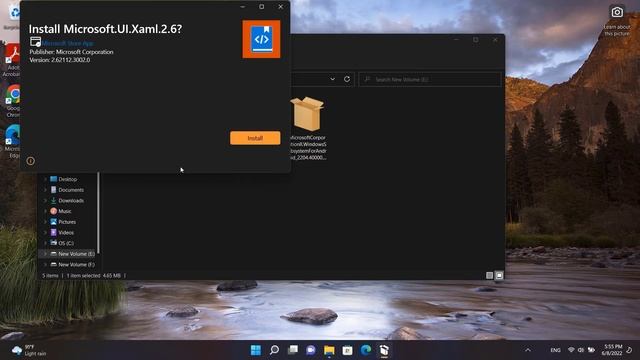
Task: Open taskbar Search
Action: coord(274,350)
